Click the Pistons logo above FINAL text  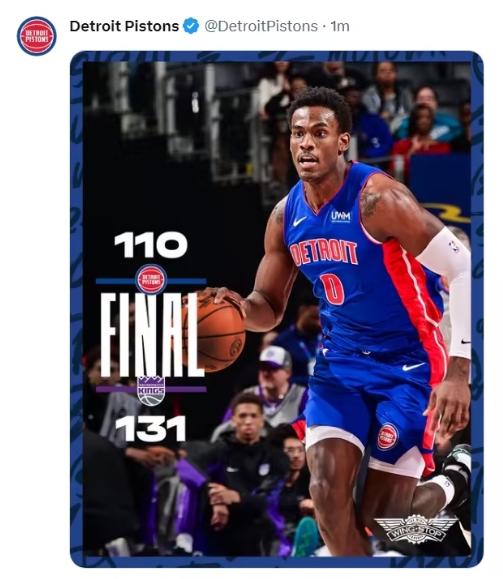(151, 279)
